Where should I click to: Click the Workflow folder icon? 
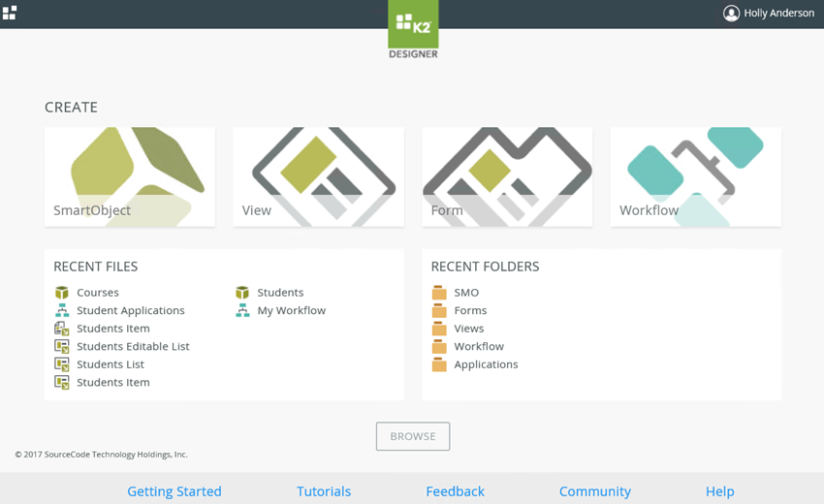439,346
